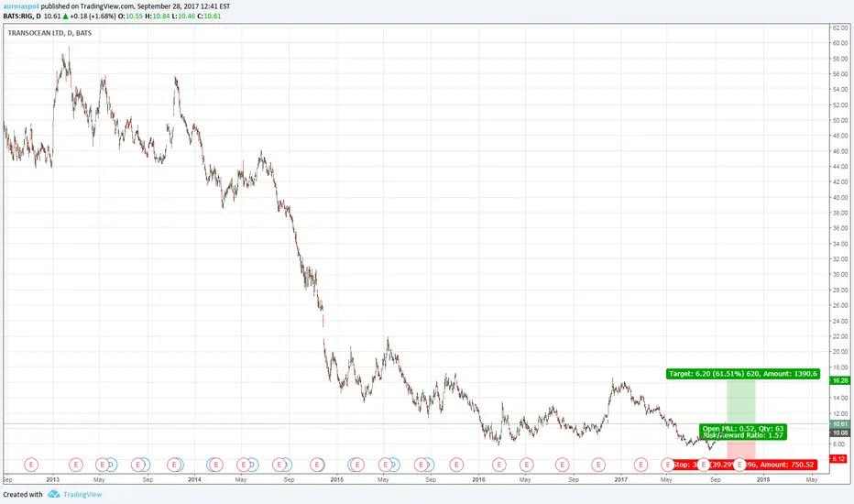
Task: Click the H:10.84 high value in header
Action: point(158,16)
